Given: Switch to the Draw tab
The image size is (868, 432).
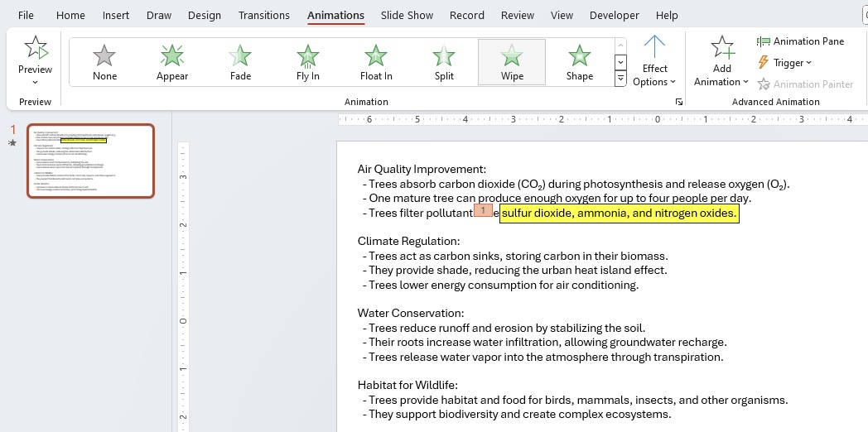Looking at the screenshot, I should (x=159, y=16).
